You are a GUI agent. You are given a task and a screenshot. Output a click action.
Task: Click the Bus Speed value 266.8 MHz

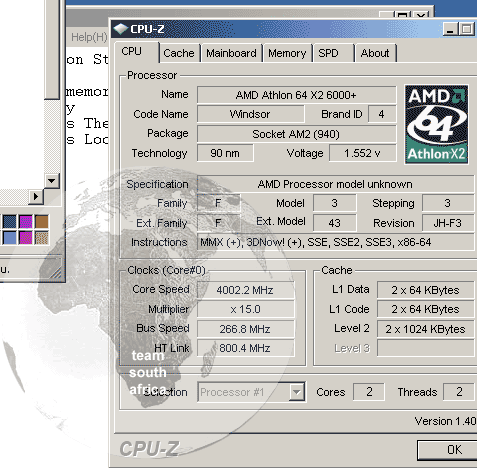[246, 329]
